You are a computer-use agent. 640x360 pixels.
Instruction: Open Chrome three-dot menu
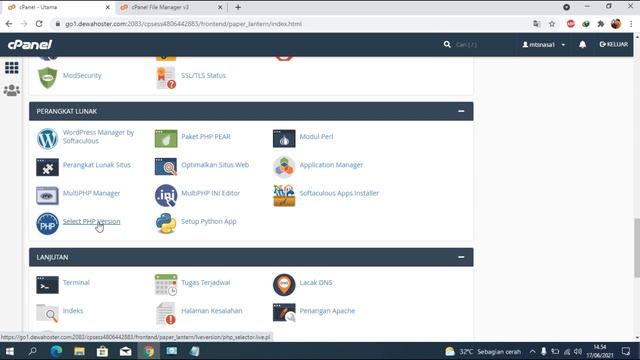(x=631, y=24)
